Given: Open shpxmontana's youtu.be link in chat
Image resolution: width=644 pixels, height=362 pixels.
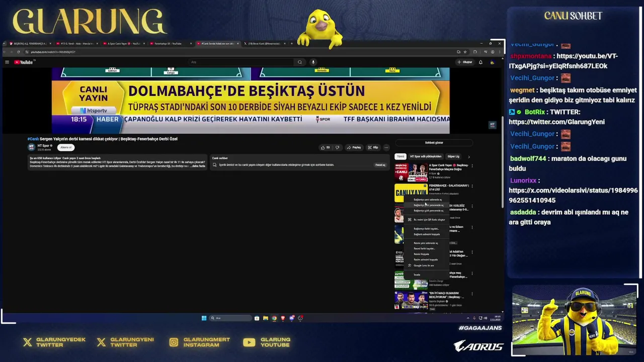Looking at the screenshot, I should coord(562,61).
